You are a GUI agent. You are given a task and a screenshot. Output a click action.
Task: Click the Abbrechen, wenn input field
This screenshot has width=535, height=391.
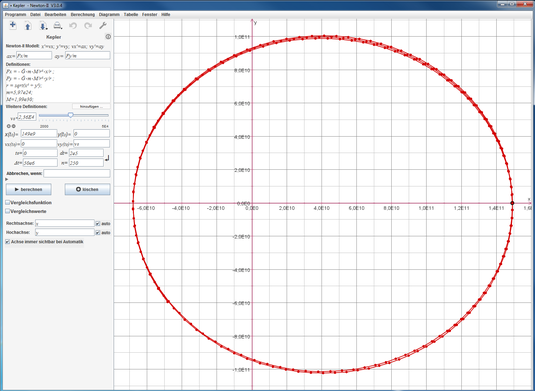pos(77,173)
